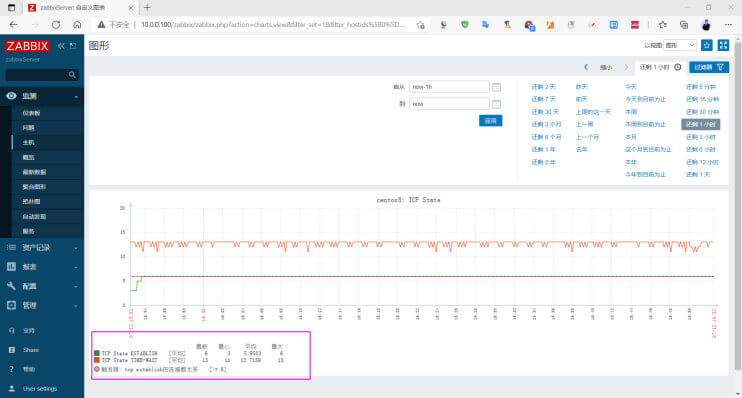742x398 pixels.
Task: Select the 今天 time range
Action: tap(631, 87)
